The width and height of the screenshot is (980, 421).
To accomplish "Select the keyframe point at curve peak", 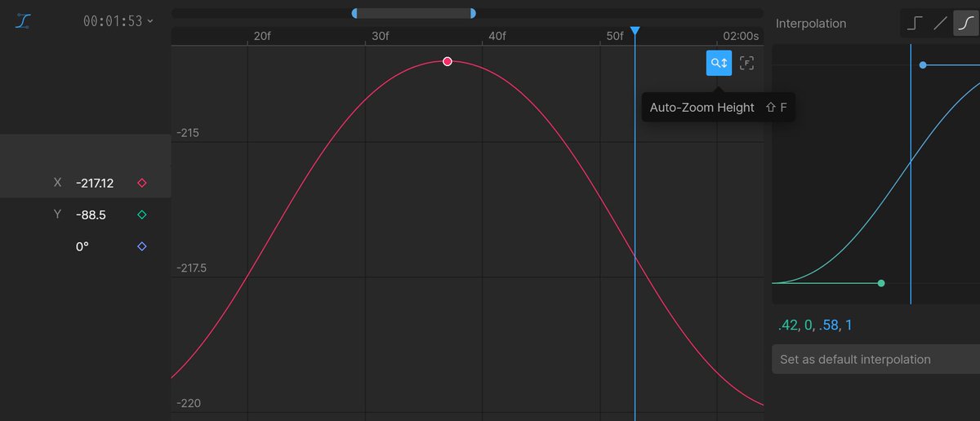I will pos(447,61).
